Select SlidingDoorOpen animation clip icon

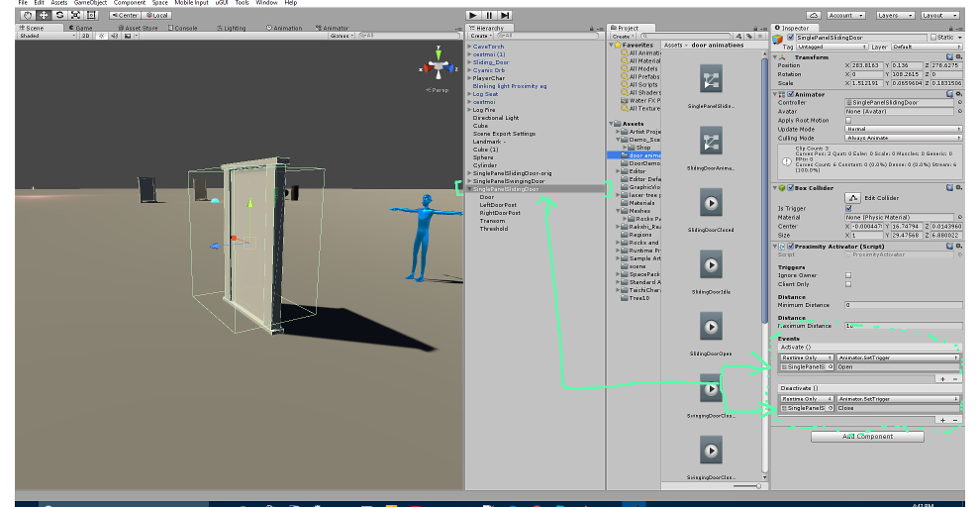click(712, 327)
